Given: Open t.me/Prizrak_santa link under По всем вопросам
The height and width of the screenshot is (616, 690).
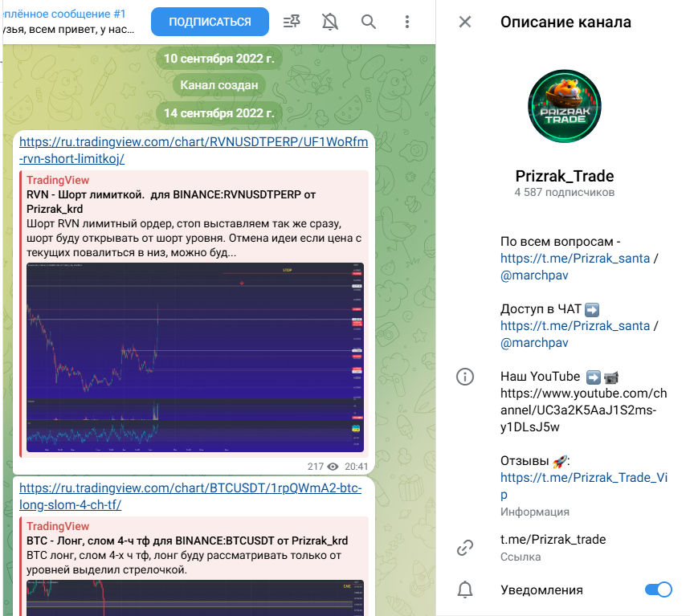Looking at the screenshot, I should tap(574, 259).
